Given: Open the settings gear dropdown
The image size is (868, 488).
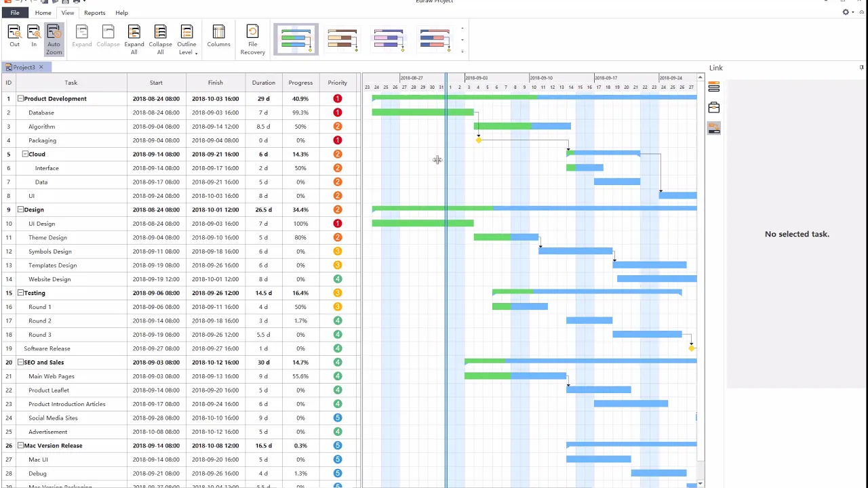Looking at the screenshot, I should click(847, 12).
